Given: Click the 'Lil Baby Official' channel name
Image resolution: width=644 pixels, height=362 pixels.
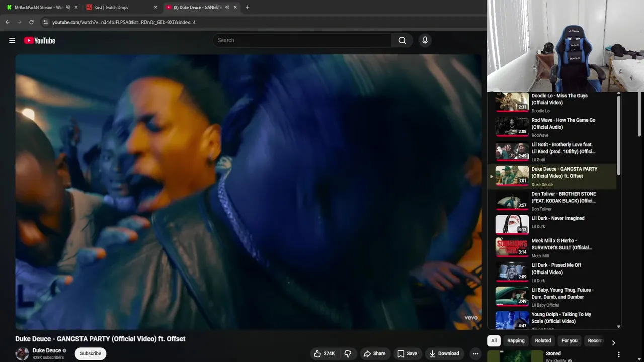Looking at the screenshot, I should click(x=545, y=305).
